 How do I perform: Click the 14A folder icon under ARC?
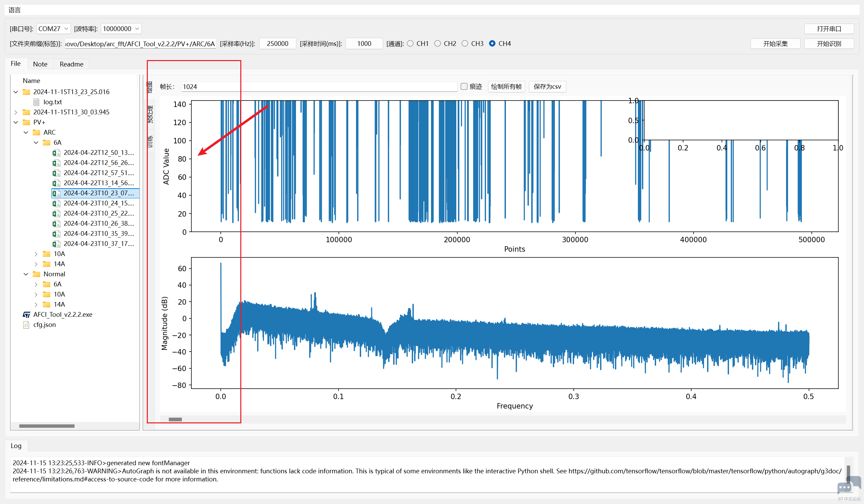point(46,264)
